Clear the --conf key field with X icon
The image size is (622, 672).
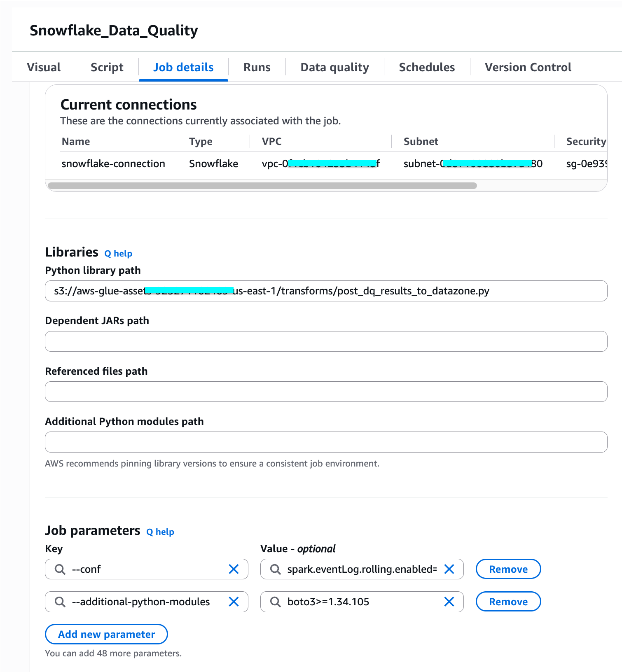click(x=234, y=569)
